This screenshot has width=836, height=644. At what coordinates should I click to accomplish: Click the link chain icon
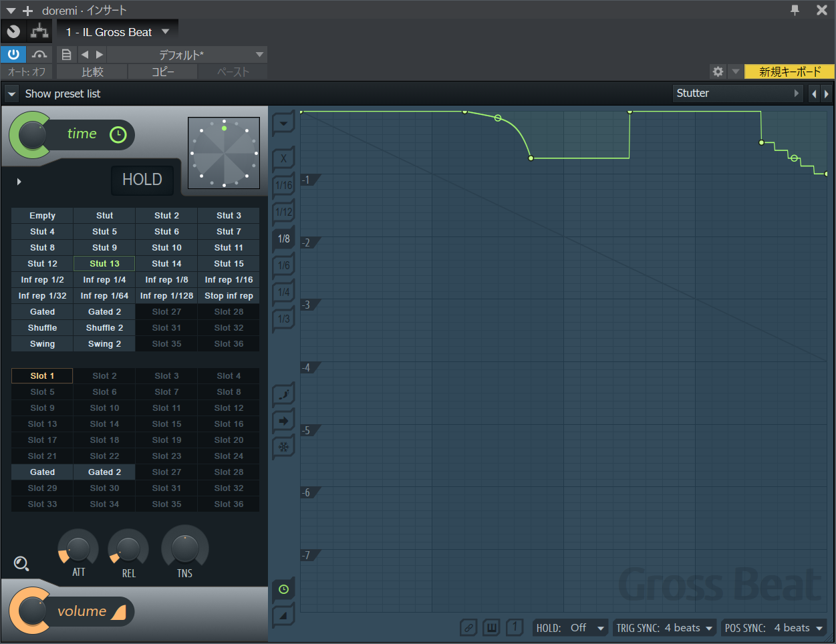tap(468, 628)
